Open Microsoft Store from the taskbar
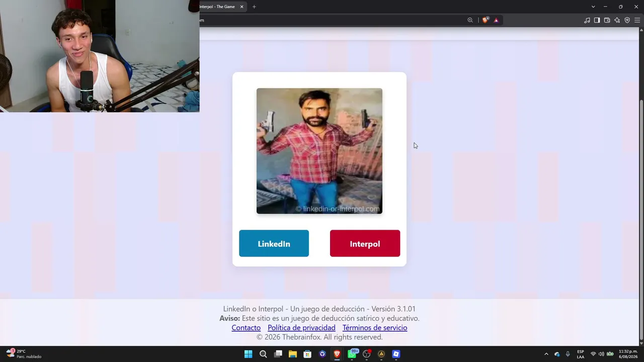The height and width of the screenshot is (362, 644). coord(307,354)
